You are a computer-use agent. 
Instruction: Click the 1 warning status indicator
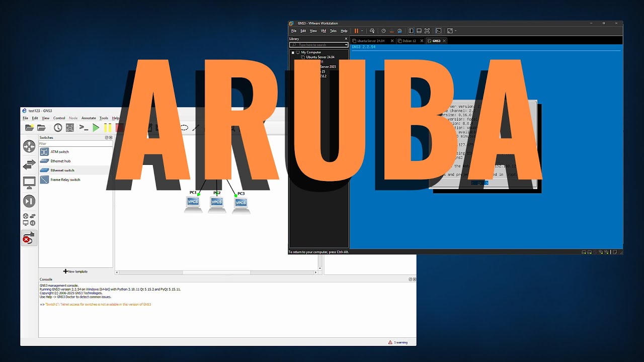pos(398,342)
